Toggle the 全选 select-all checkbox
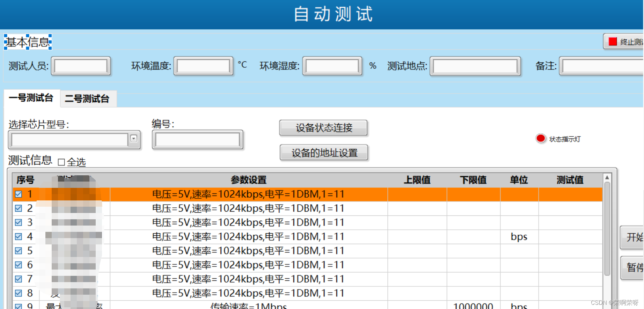Image resolution: width=644 pixels, height=309 pixels. click(x=61, y=162)
